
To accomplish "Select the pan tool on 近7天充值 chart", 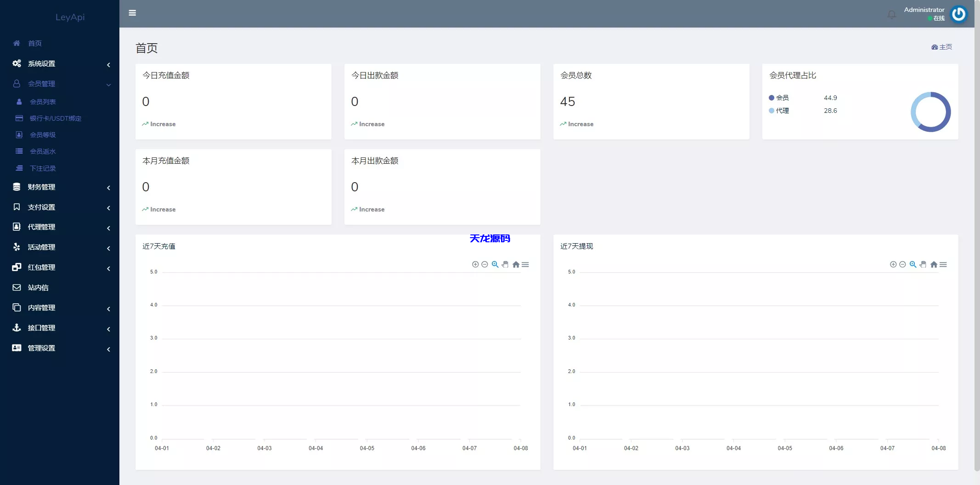I will [x=505, y=264].
